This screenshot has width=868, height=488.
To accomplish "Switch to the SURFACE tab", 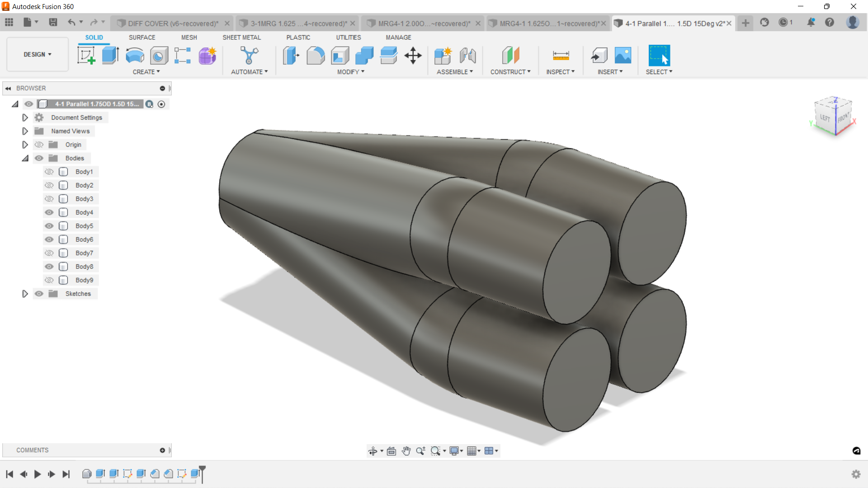I will (142, 38).
